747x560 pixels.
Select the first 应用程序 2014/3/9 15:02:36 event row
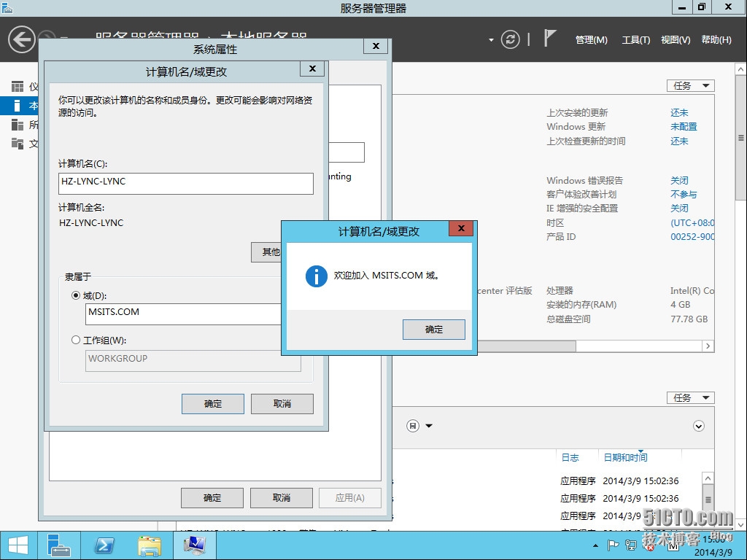pyautogui.click(x=619, y=481)
